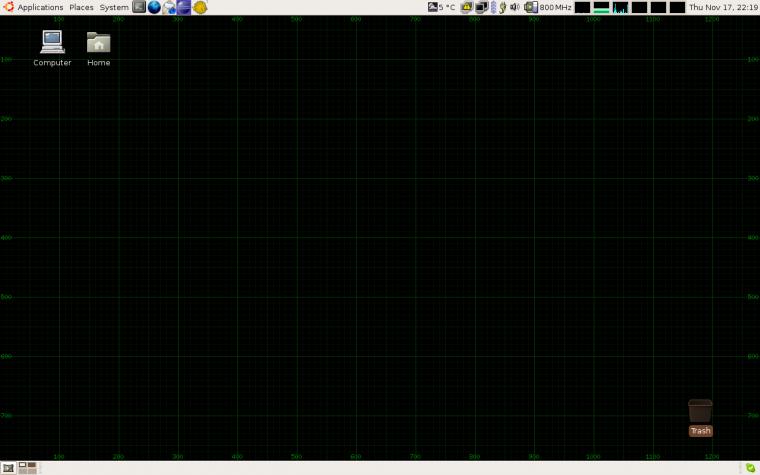Screen dimensions: 760x475
Task: Click the green trash applet in bottom panel
Action: (x=751, y=468)
